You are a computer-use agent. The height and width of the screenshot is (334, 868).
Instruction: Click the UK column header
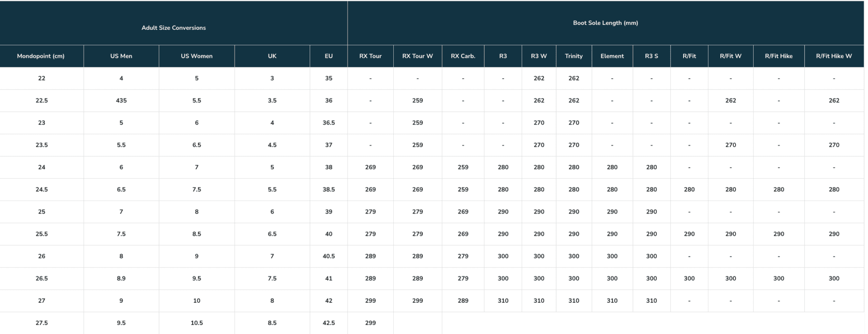272,56
